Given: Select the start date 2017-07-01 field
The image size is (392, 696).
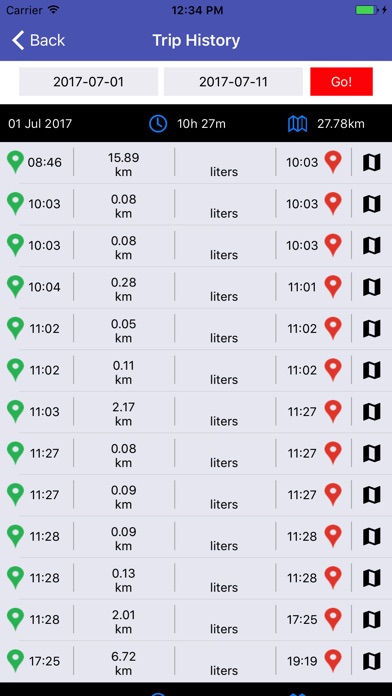Looking at the screenshot, I should click(x=88, y=82).
